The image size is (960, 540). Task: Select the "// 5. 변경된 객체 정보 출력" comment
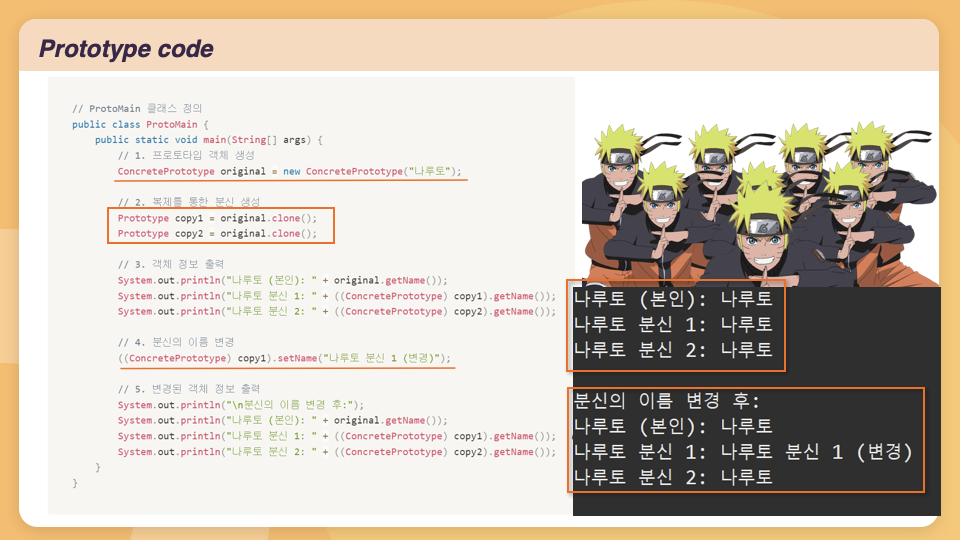coord(189,389)
